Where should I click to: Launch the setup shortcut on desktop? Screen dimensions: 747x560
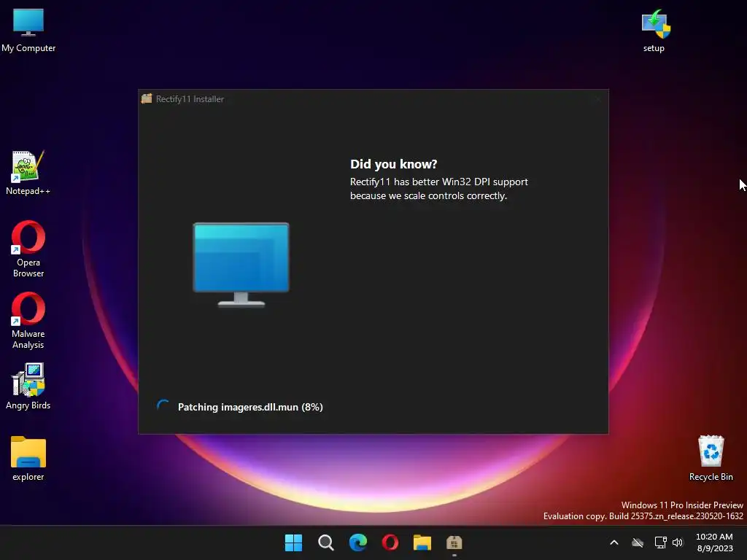(655, 30)
